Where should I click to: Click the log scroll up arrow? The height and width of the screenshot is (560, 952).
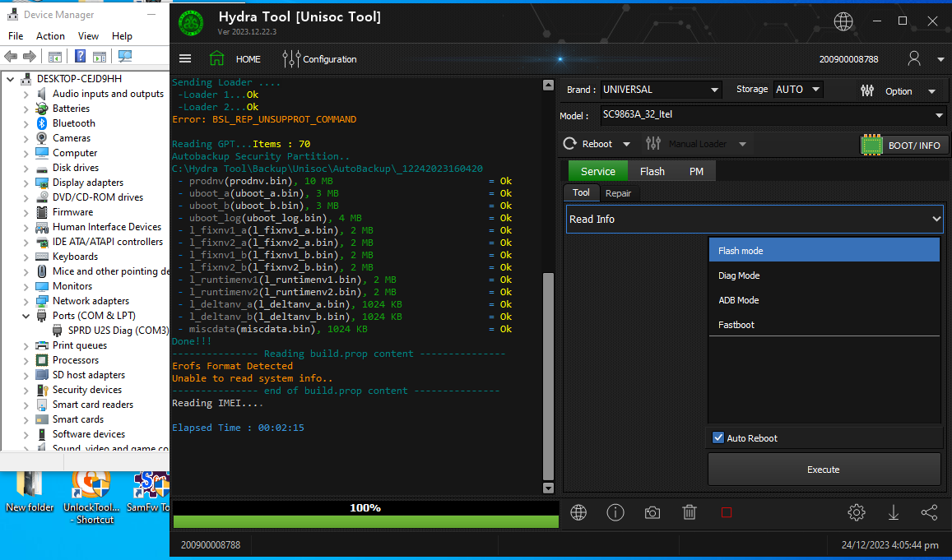click(x=548, y=85)
